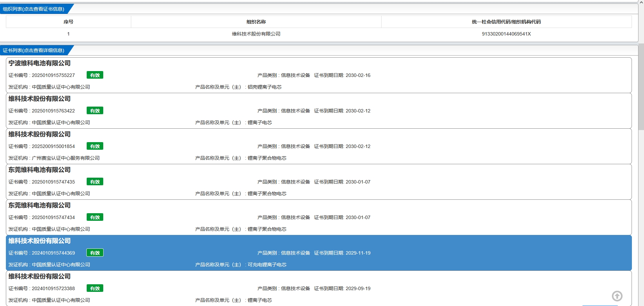Screen dimensions: 644x306
Task: Click product name 可充电锂离子电芯
Action: (267, 265)
